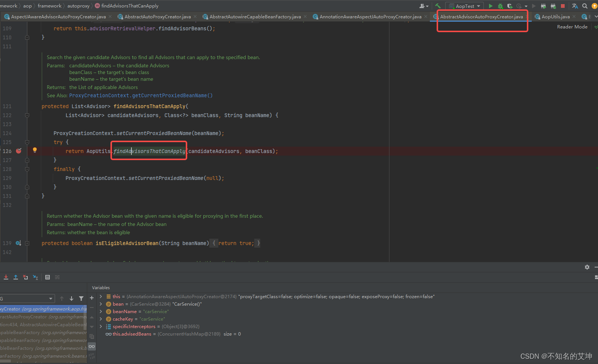Click the Profile run icon

[519, 6]
